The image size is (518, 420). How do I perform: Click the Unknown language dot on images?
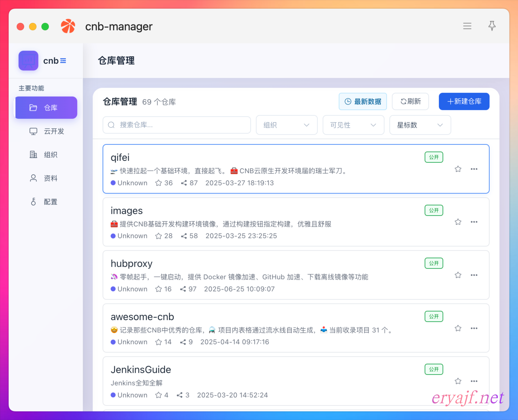click(113, 236)
